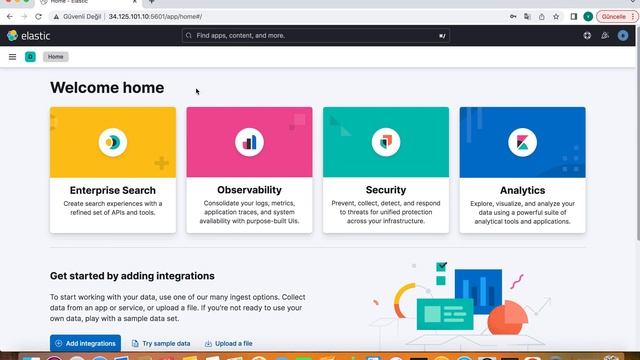Open the Analytics card title
The image size is (640, 360).
click(x=522, y=190)
